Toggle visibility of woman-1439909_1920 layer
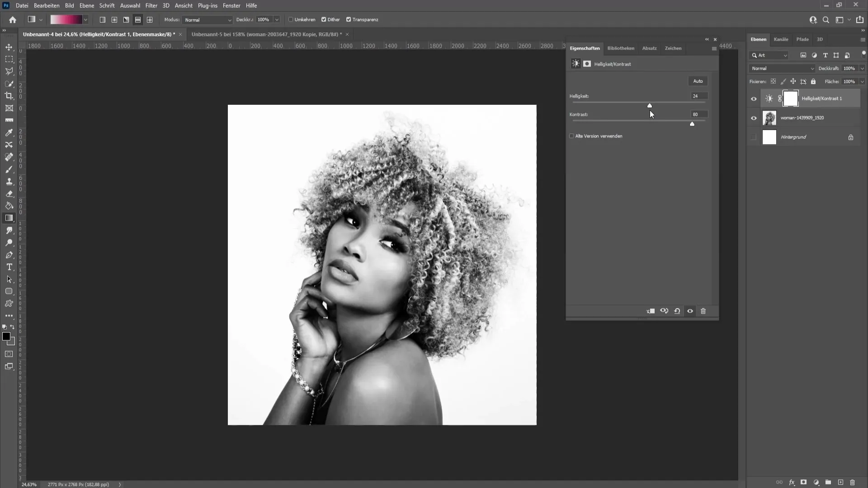The height and width of the screenshot is (488, 868). coord(754,117)
